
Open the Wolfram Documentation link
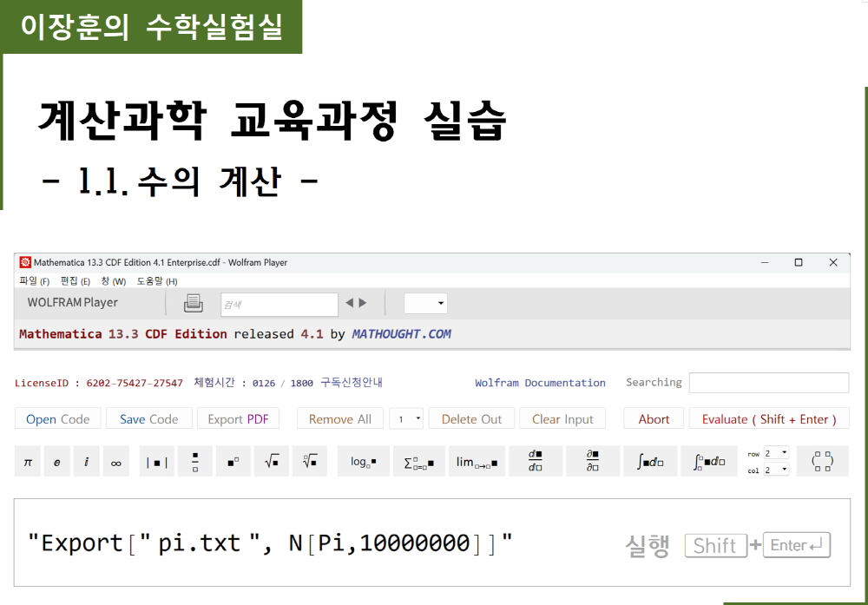click(540, 383)
